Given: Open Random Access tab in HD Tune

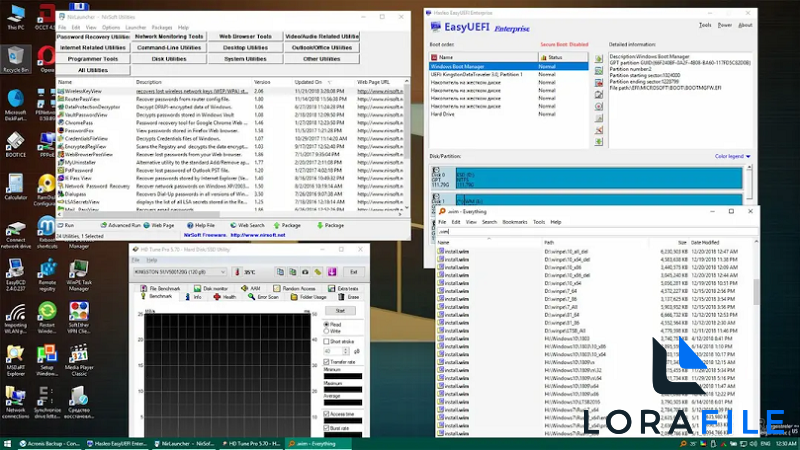Looking at the screenshot, I should tap(294, 288).
